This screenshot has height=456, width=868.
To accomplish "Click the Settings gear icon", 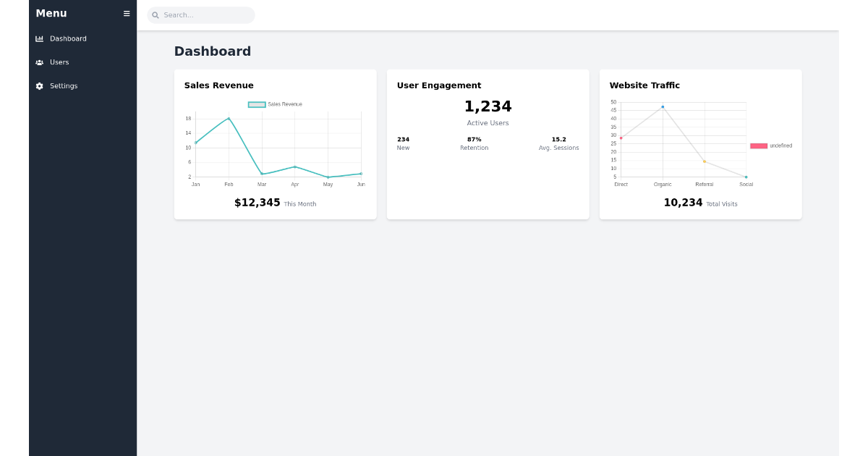I will coord(40,85).
